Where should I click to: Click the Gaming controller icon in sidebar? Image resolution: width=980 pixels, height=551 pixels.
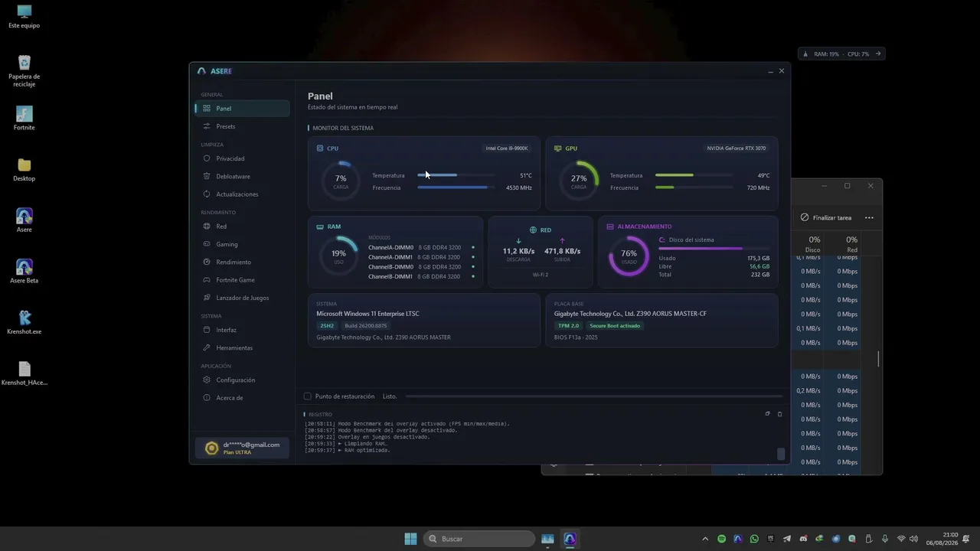tap(207, 244)
